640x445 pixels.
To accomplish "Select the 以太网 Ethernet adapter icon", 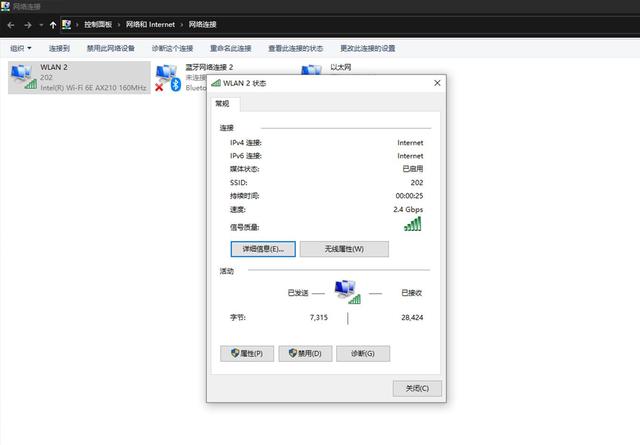I will tap(312, 72).
